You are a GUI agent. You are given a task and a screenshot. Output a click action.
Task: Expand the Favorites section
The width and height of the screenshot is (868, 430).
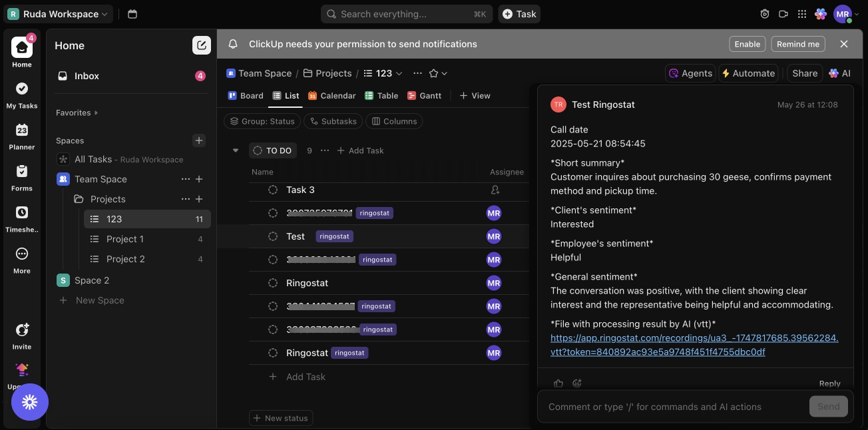77,112
